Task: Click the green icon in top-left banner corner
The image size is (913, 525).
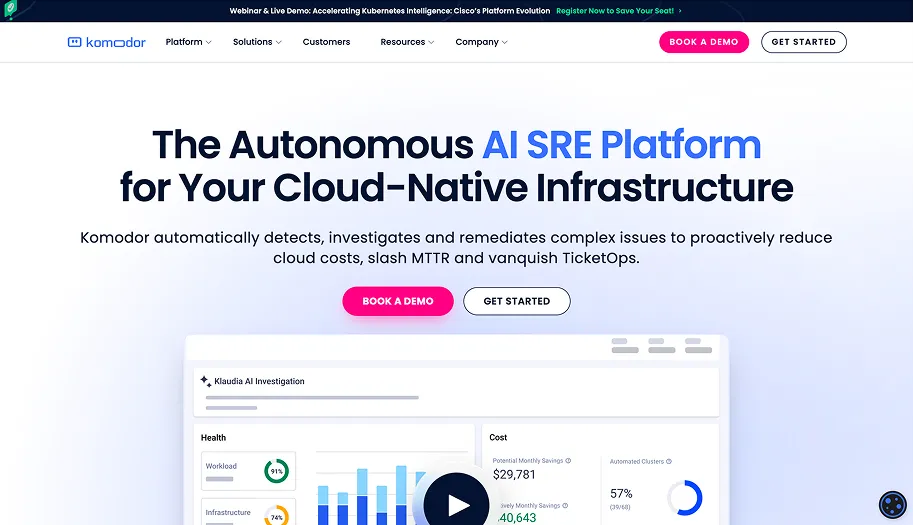Action: pos(10,9)
